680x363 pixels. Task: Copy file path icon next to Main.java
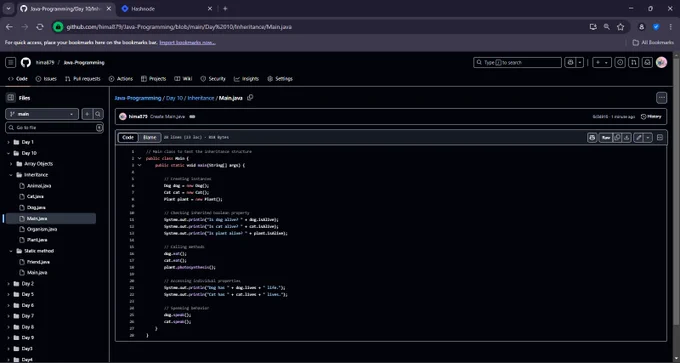pyautogui.click(x=250, y=98)
